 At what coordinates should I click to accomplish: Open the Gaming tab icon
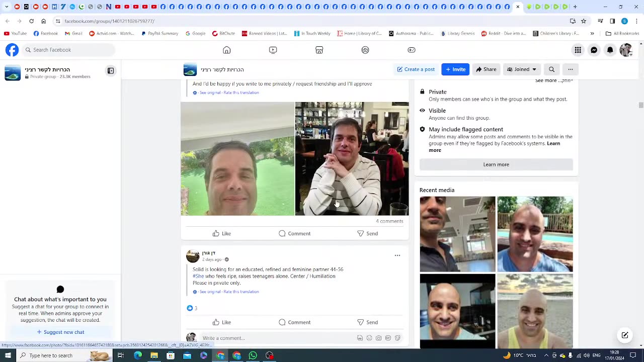coord(412,50)
